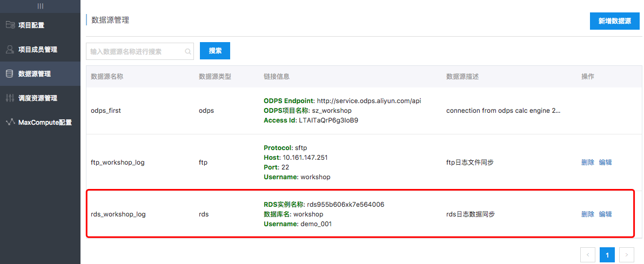
Task: Click the ODPS项目名称 sz_workshop text
Action: pyautogui.click(x=307, y=111)
